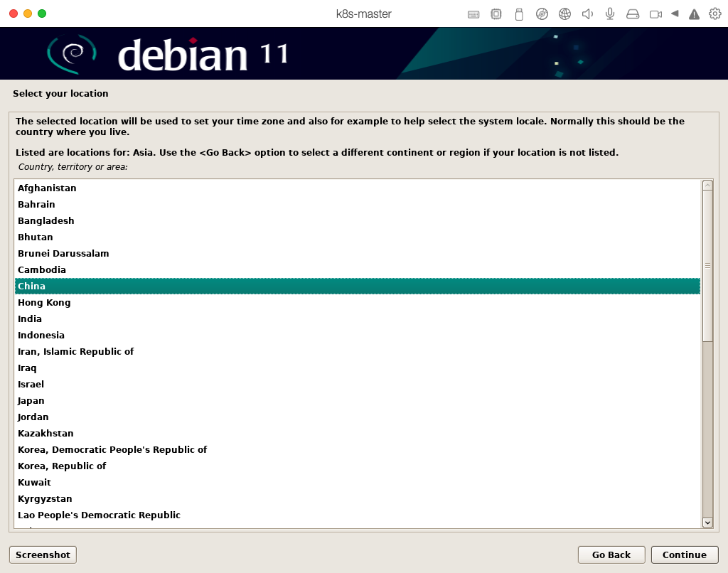Select Kyrgyzstan in the list
728x573 pixels.
tap(357, 498)
